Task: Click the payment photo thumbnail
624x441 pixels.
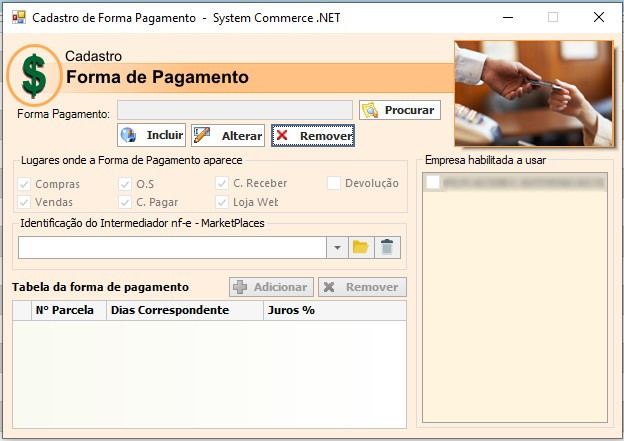Action: coord(534,94)
